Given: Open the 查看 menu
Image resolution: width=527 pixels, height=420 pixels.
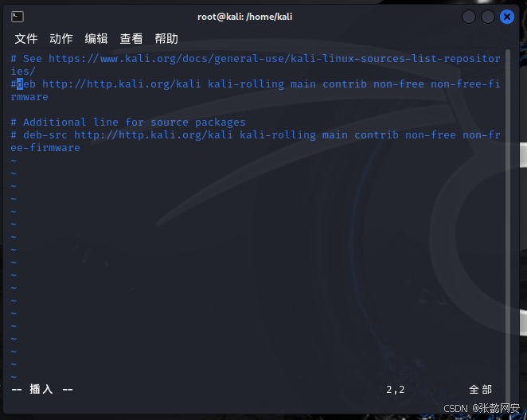Looking at the screenshot, I should click(x=131, y=39).
